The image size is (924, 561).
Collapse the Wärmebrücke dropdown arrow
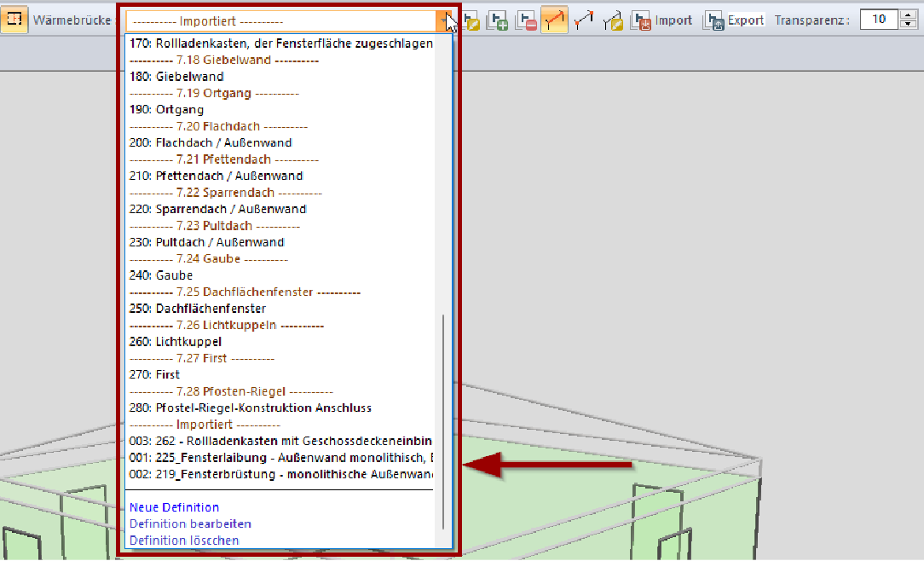tap(445, 20)
